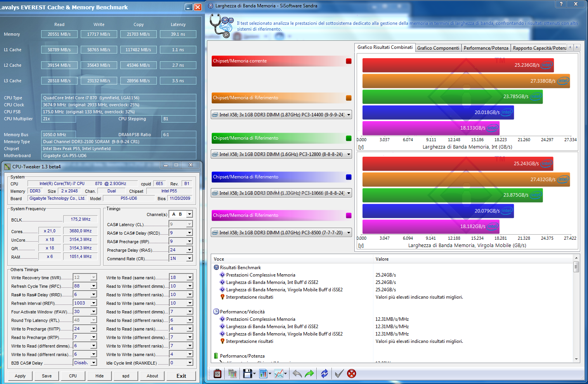
Task: Click the Performance/Potenza green icon
Action: 216,356
